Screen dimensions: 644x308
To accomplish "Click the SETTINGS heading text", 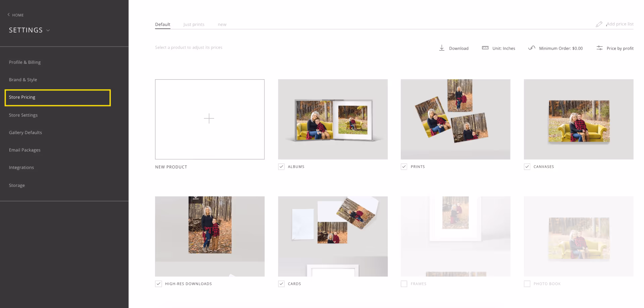I will tap(26, 30).
